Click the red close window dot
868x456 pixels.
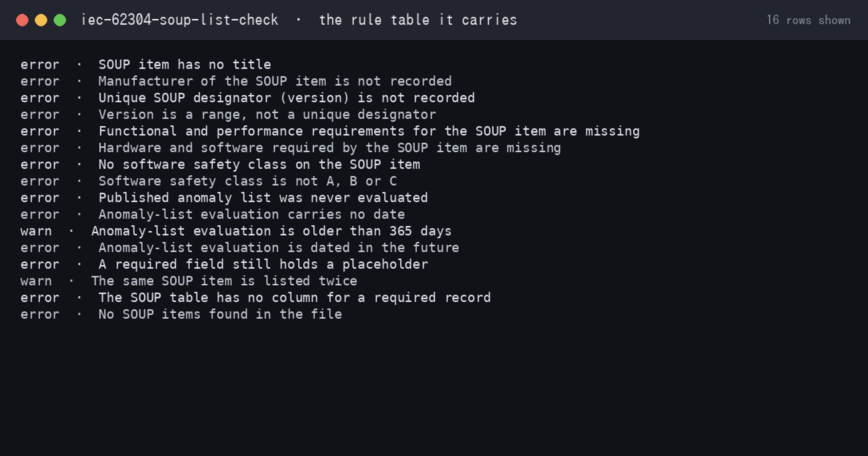(22, 20)
